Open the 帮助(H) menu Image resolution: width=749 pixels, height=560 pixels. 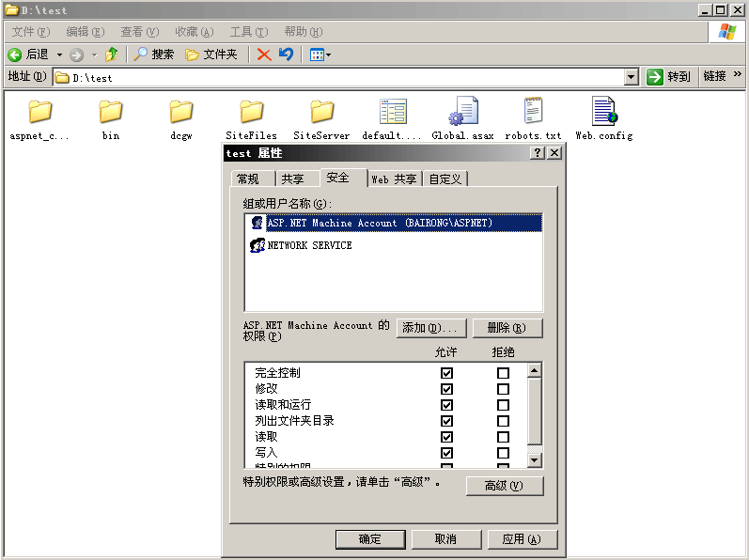click(304, 32)
